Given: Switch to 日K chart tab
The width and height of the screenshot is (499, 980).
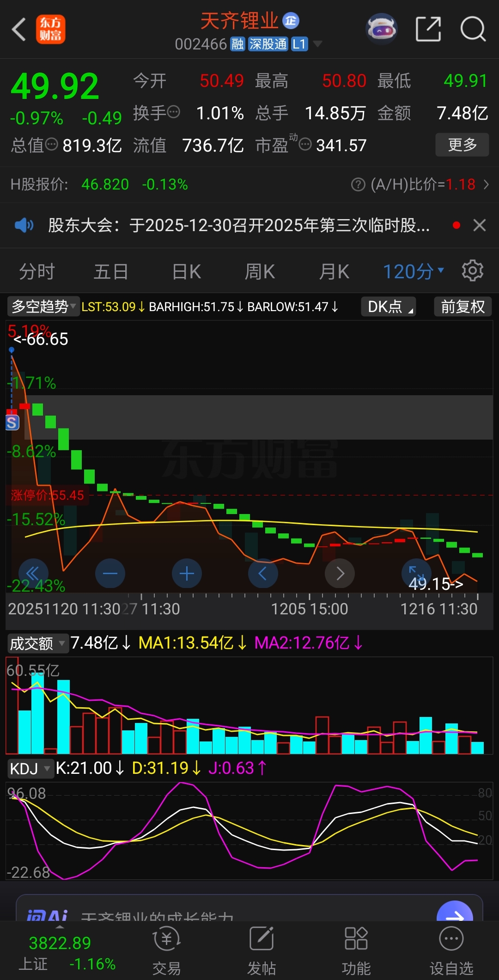Looking at the screenshot, I should (186, 271).
